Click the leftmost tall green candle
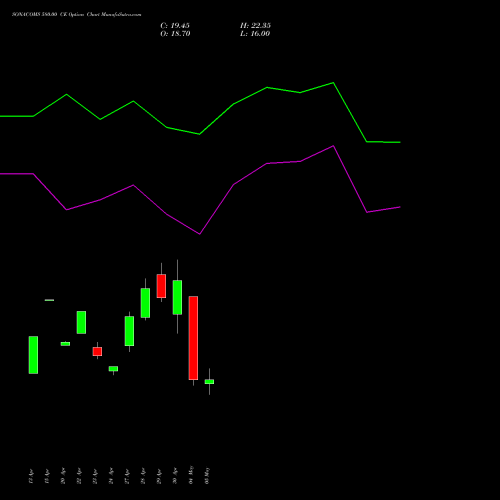The image size is (500, 500). coord(33,355)
